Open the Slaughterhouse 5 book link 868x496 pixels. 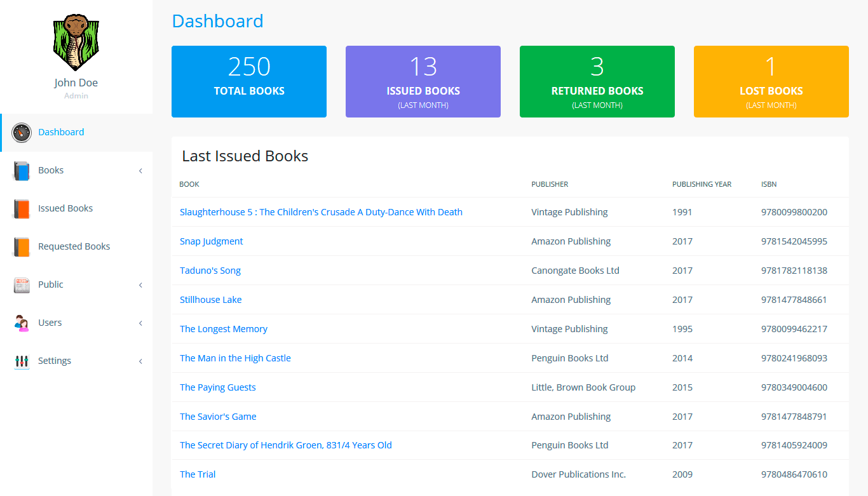tap(321, 212)
